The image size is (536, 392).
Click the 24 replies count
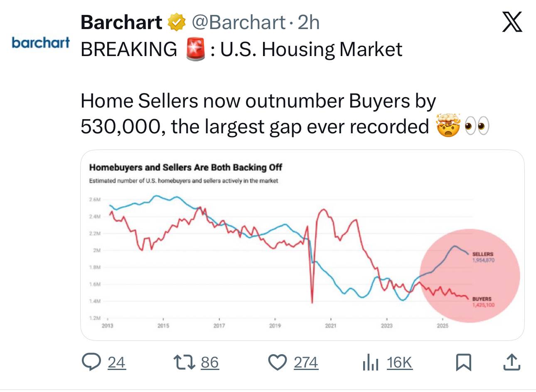tap(116, 363)
